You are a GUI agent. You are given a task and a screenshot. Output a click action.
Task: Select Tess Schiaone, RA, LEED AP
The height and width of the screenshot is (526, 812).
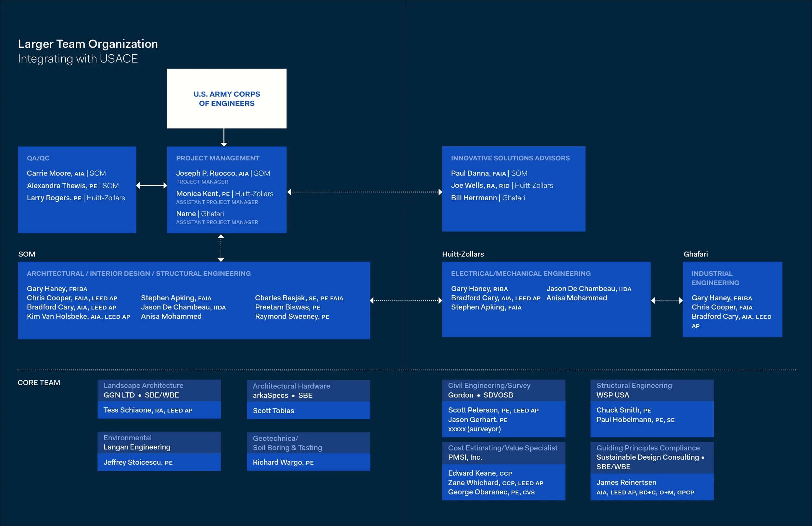[x=148, y=410]
